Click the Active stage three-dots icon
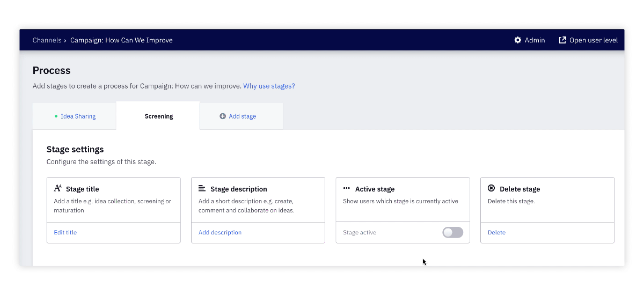The height and width of the screenshot is (295, 644). pos(347,188)
